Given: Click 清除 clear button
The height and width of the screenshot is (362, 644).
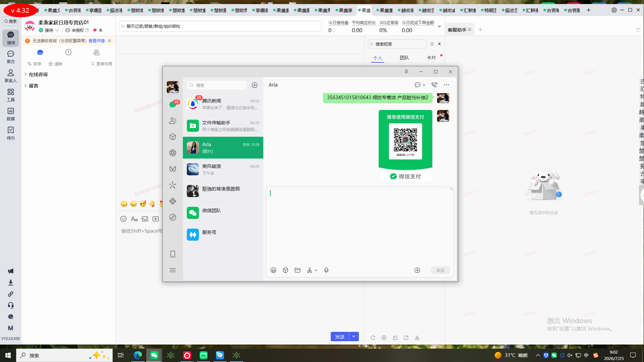Looking at the screenshot, I should tap(56, 64).
